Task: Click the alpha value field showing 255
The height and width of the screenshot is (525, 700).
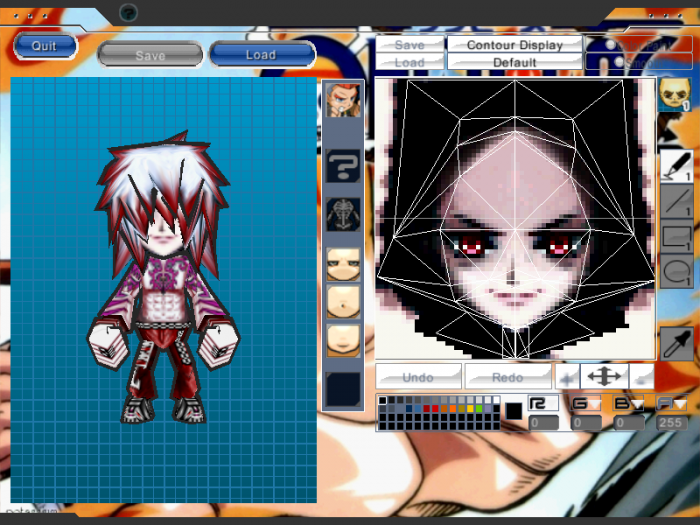Action: (671, 422)
